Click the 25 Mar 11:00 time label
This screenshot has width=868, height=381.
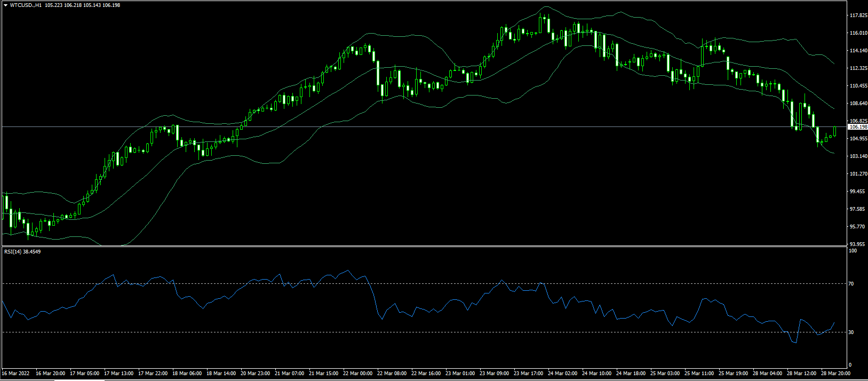click(x=699, y=374)
